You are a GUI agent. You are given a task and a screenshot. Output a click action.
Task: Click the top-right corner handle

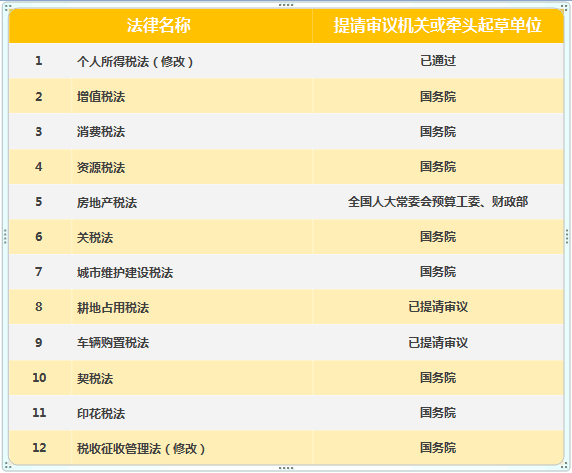click(x=565, y=7)
